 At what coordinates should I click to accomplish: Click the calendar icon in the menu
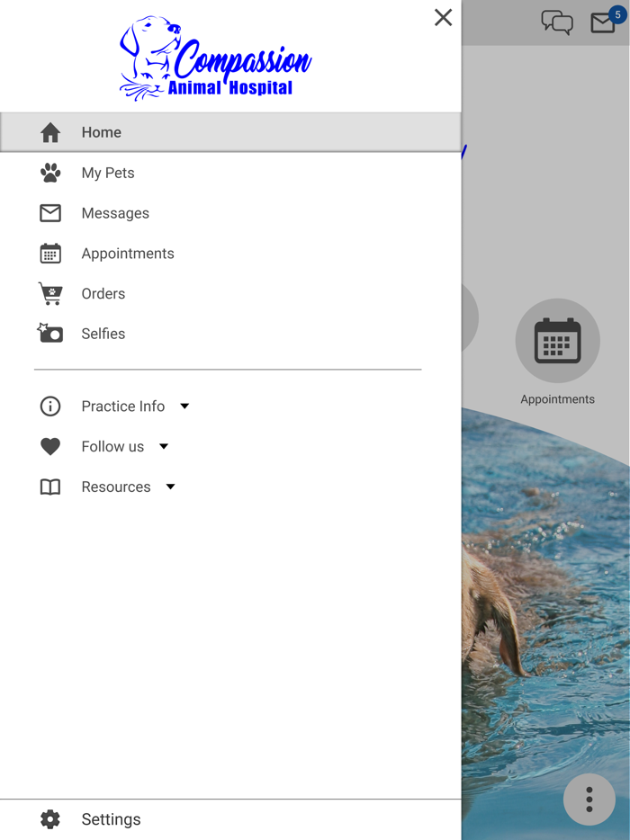pos(50,254)
